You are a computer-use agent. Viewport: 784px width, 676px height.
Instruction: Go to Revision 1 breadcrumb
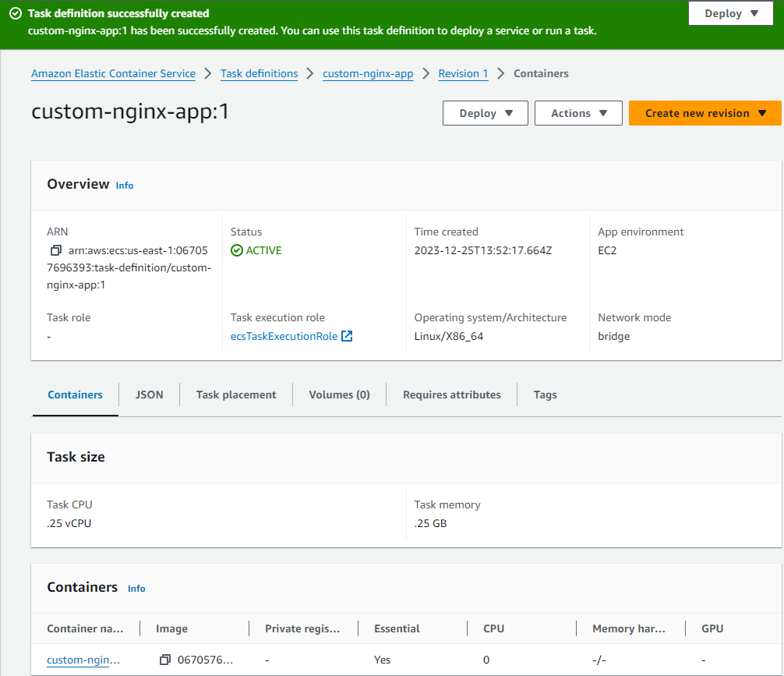[x=463, y=73]
